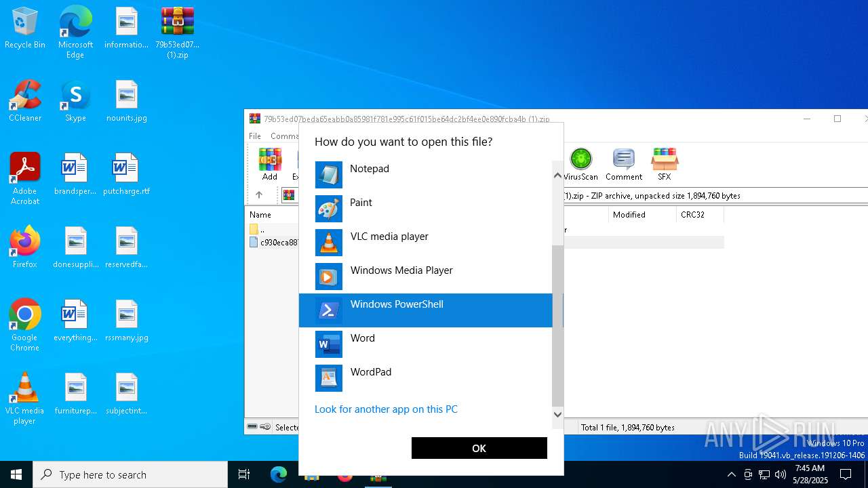Open Windows Start menu
868x488 pixels.
(x=16, y=474)
